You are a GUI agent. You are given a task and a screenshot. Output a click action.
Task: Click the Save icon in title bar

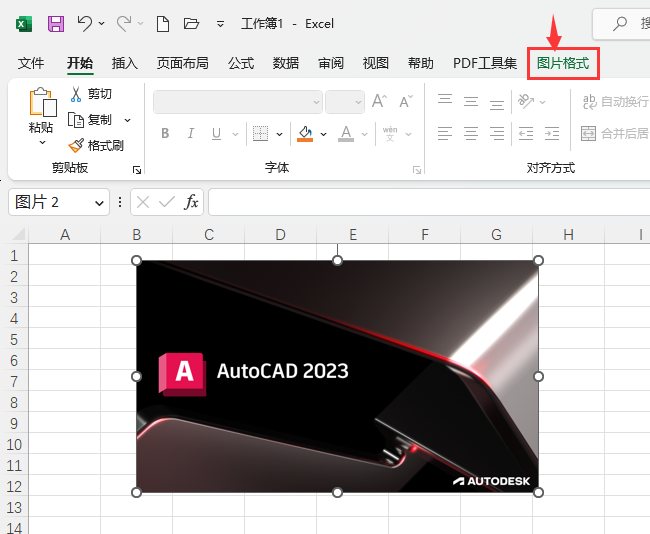pos(56,24)
